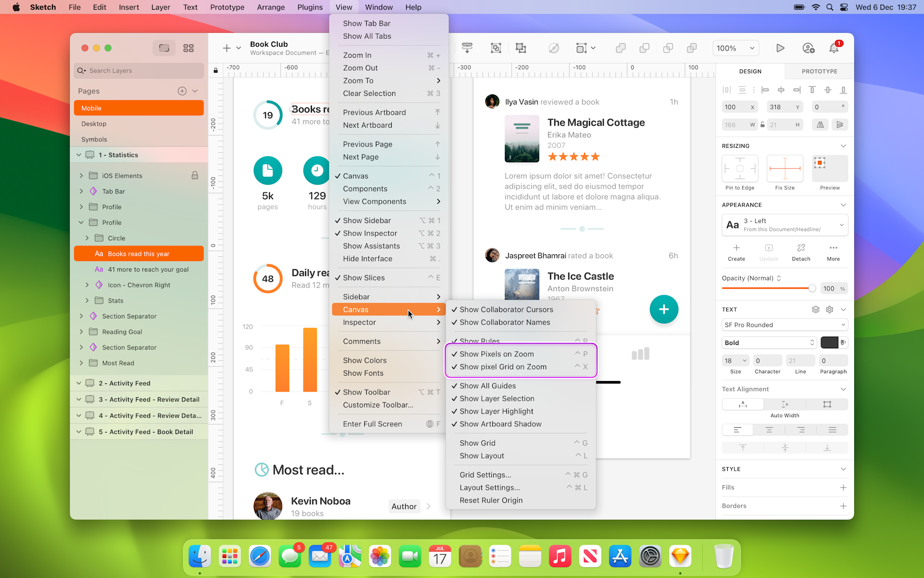Toggle Show Collaborator Names option

pos(521,322)
